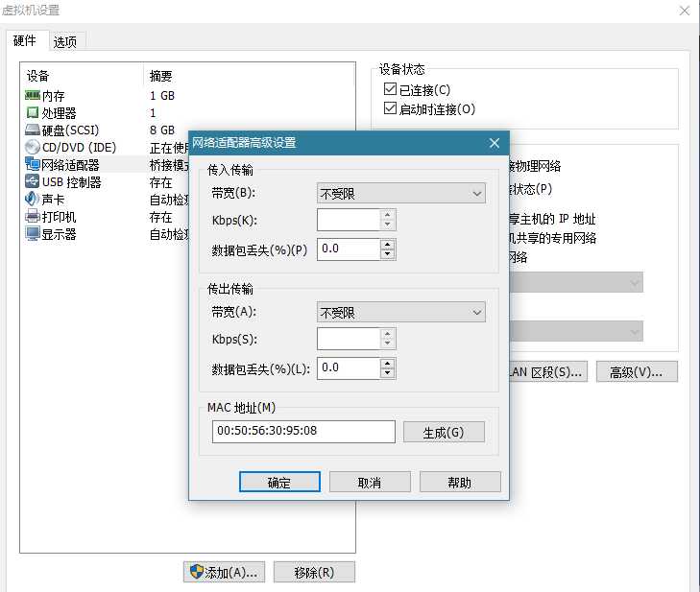Increase outgoing 数据包丢失(L) with up arrow
700x592 pixels.
(x=388, y=363)
